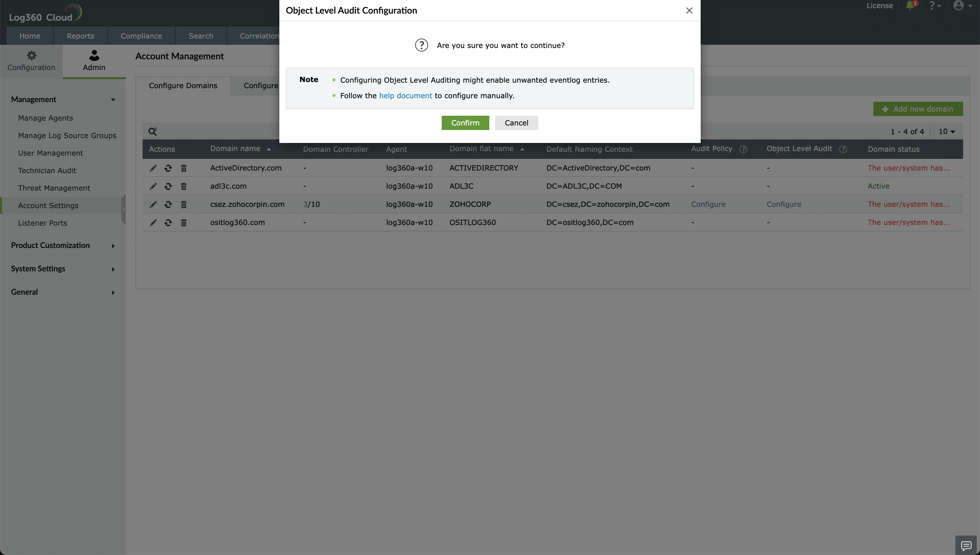
Task: Select the Configure Domains tab
Action: click(183, 85)
